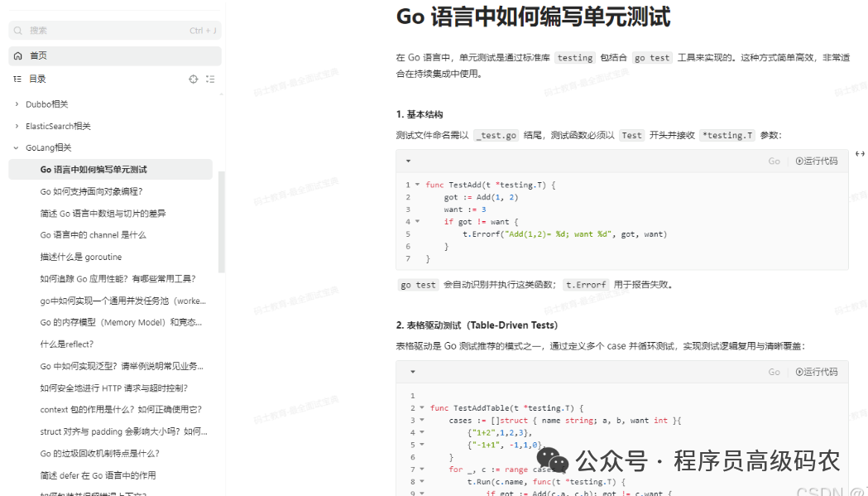The height and width of the screenshot is (496, 868).
Task: Click Go language label of second block
Action: point(774,372)
